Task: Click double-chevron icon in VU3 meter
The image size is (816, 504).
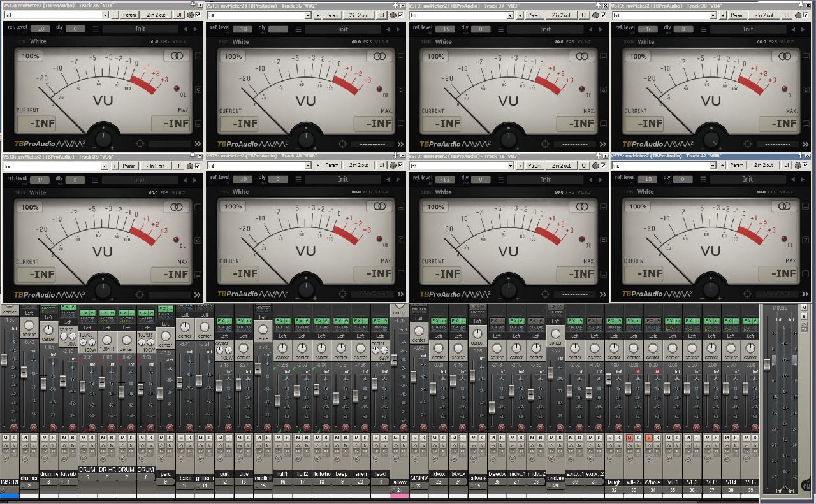Action: coord(603,144)
